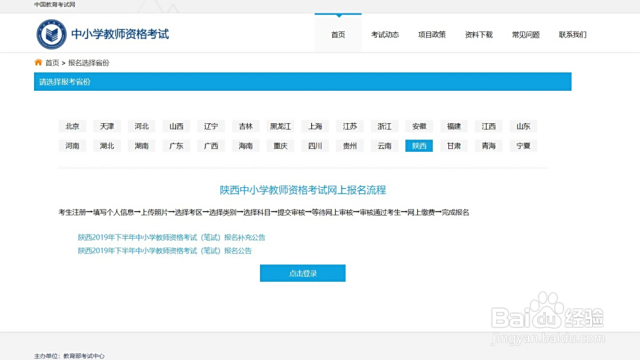Select province 山东
640x360 pixels.
click(523, 126)
